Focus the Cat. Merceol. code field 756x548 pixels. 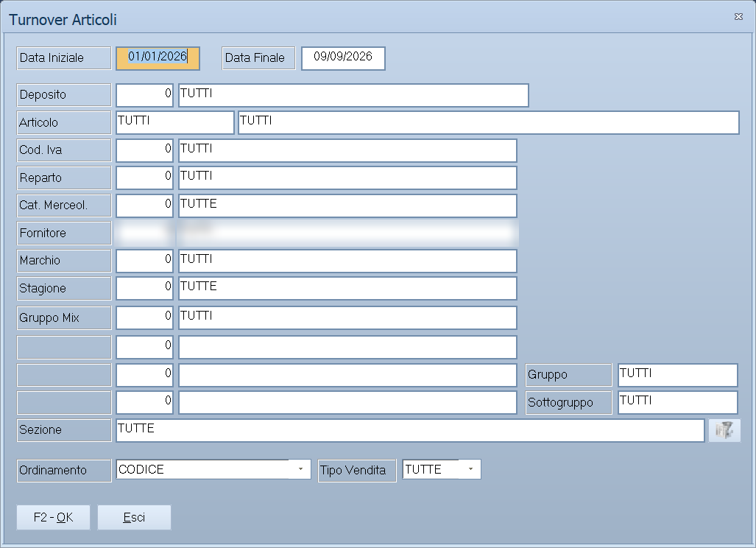[x=144, y=205]
